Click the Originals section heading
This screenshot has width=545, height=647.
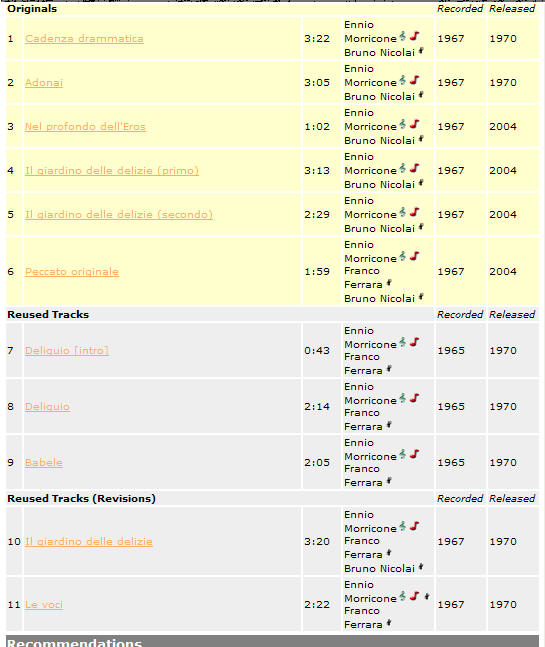click(32, 9)
